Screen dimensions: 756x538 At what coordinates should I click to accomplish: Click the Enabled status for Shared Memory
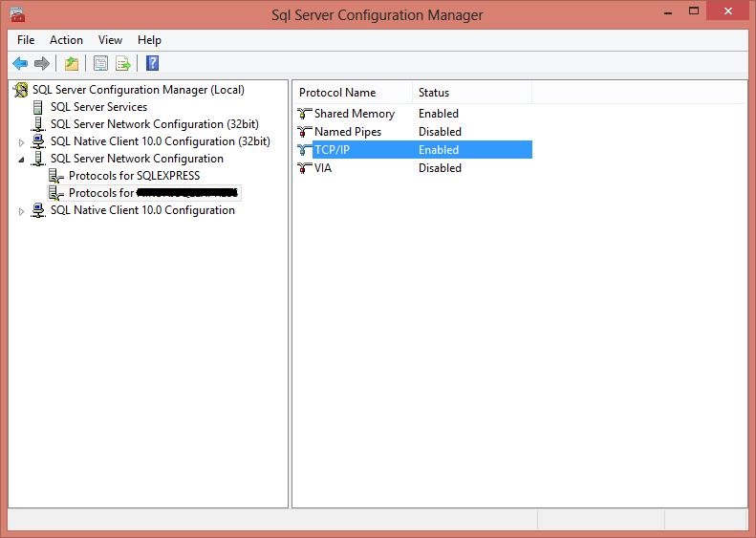coord(439,114)
